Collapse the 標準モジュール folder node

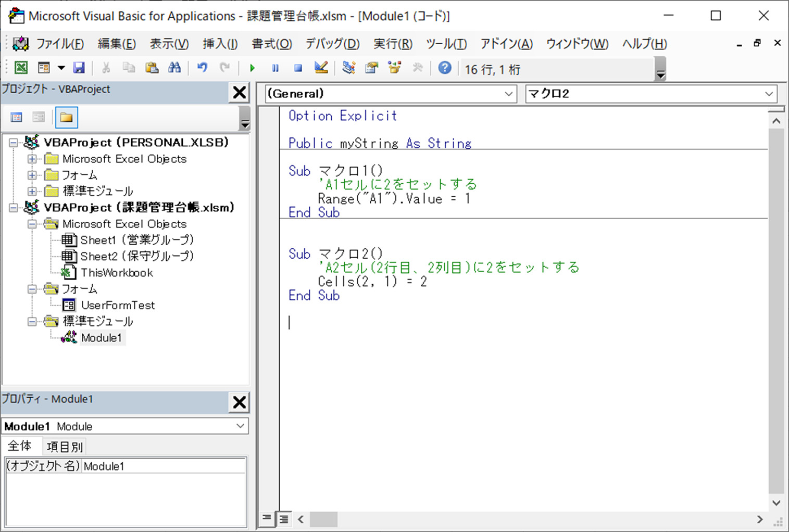click(31, 321)
